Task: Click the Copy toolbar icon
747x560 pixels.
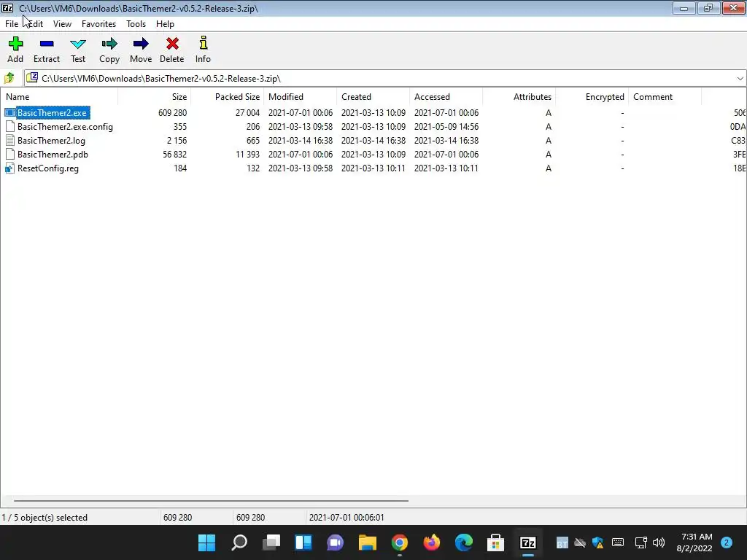Action: pyautogui.click(x=109, y=44)
